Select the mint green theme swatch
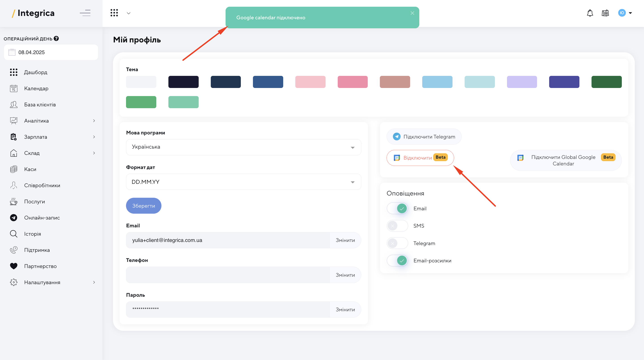The width and height of the screenshot is (644, 360). [x=183, y=102]
